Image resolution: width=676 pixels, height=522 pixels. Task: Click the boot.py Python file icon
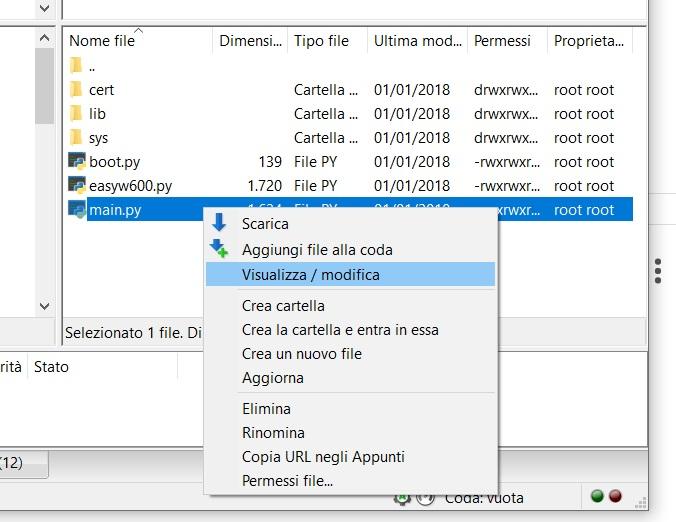click(77, 161)
